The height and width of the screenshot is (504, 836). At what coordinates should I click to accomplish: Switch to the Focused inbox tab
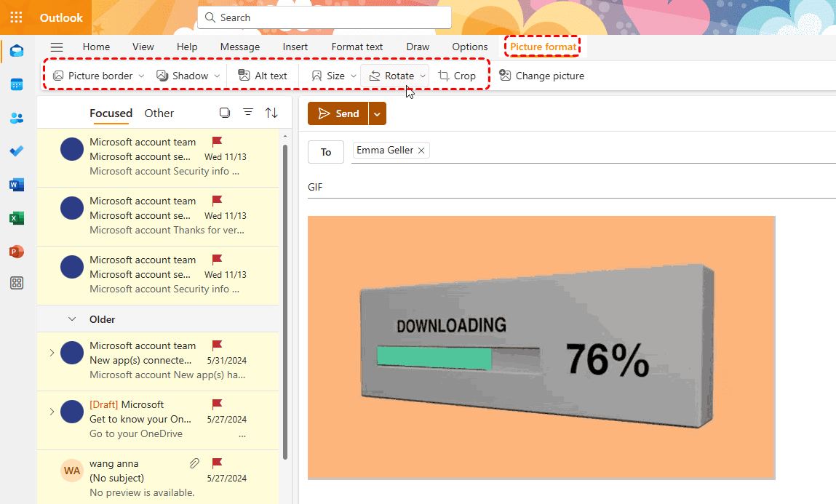(x=111, y=113)
